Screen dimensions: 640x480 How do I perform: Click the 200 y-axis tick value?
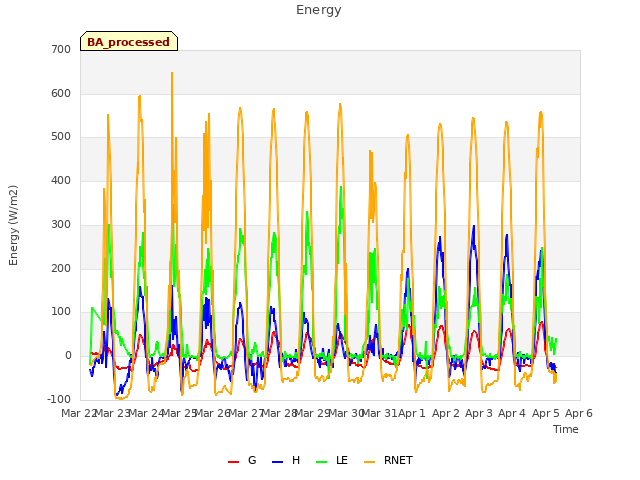[61, 269]
